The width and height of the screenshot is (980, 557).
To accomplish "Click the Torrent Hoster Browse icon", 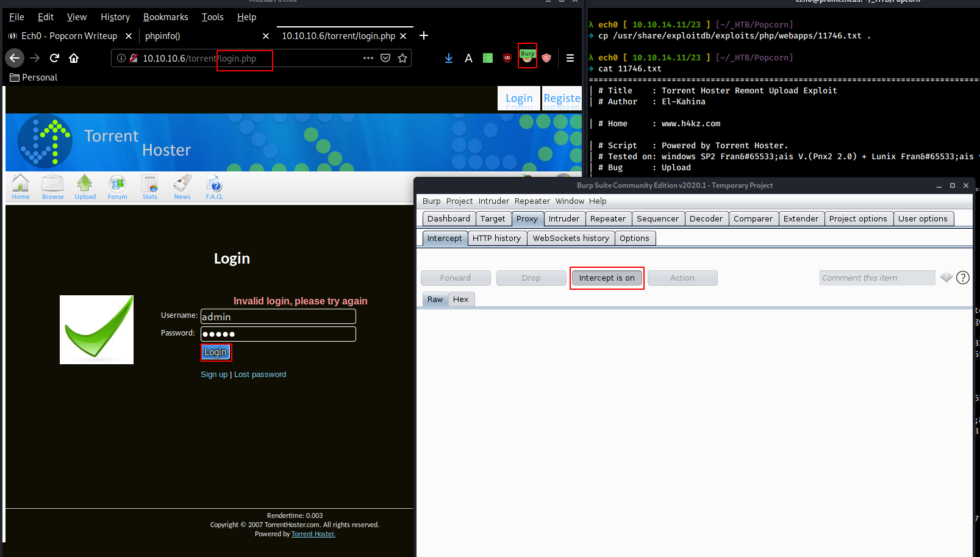I will click(x=52, y=187).
